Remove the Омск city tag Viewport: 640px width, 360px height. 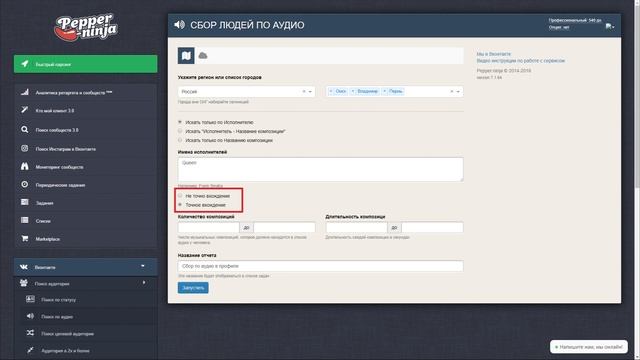click(331, 91)
